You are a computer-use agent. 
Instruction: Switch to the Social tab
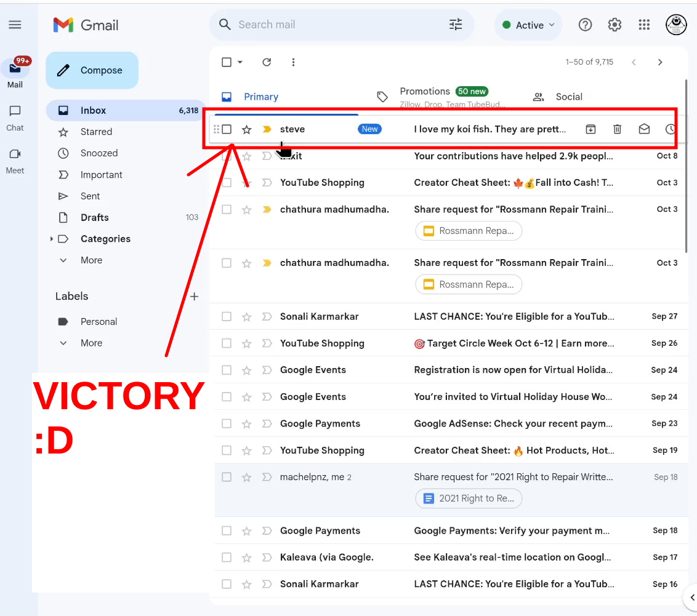click(x=569, y=97)
